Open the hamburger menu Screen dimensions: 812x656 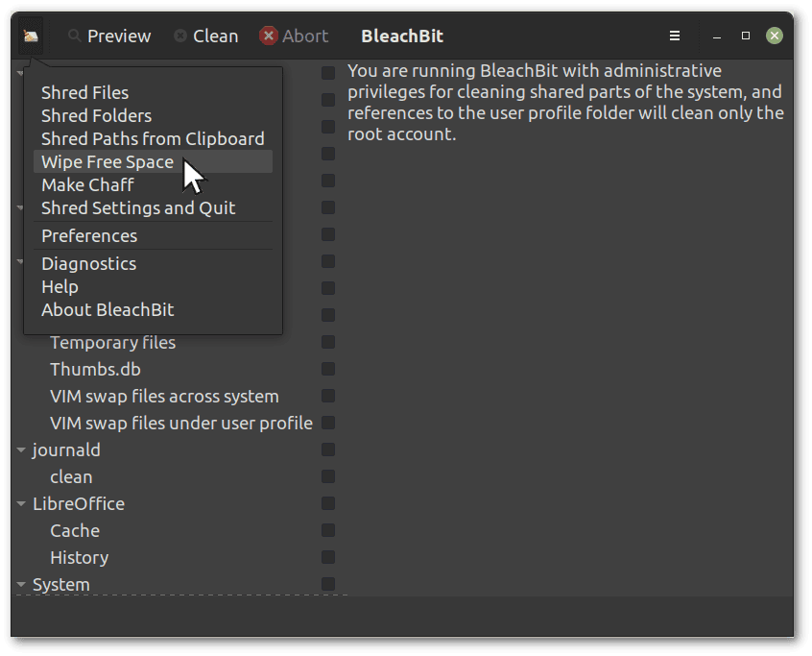pyautogui.click(x=674, y=36)
